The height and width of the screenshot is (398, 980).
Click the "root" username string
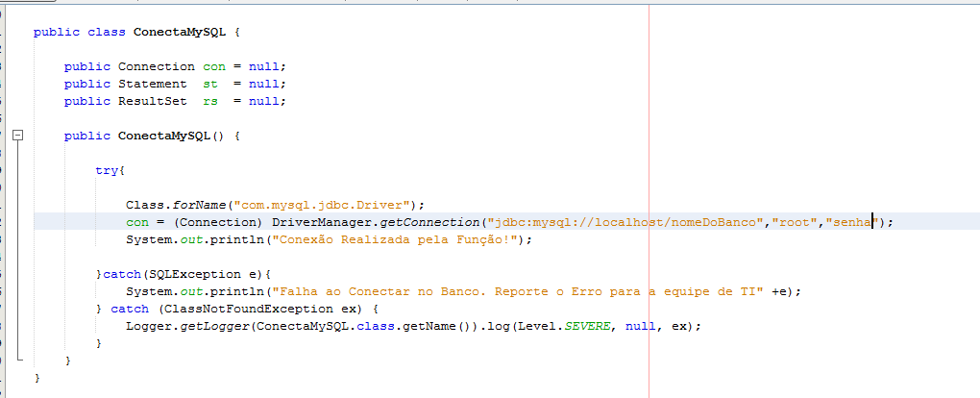click(x=796, y=222)
